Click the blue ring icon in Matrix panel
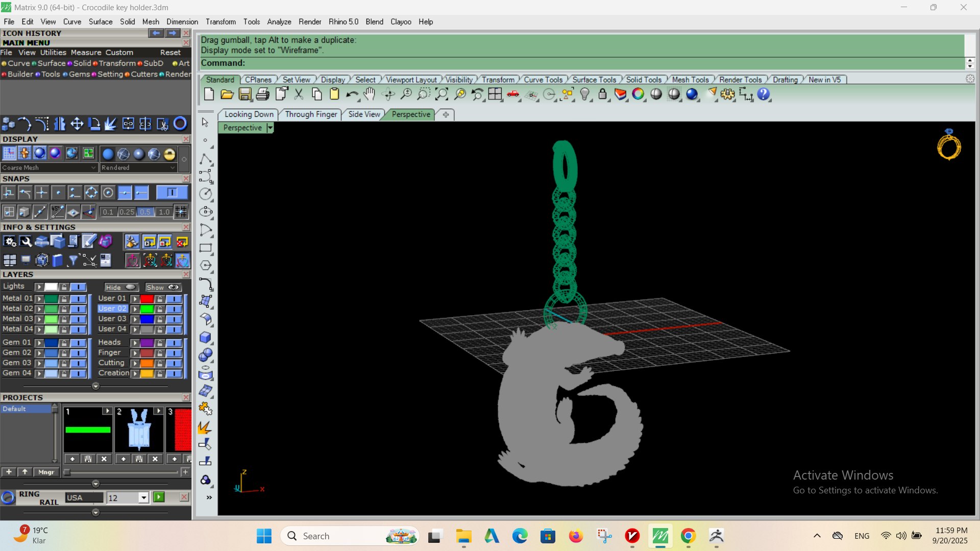The height and width of the screenshot is (551, 980). point(180,124)
